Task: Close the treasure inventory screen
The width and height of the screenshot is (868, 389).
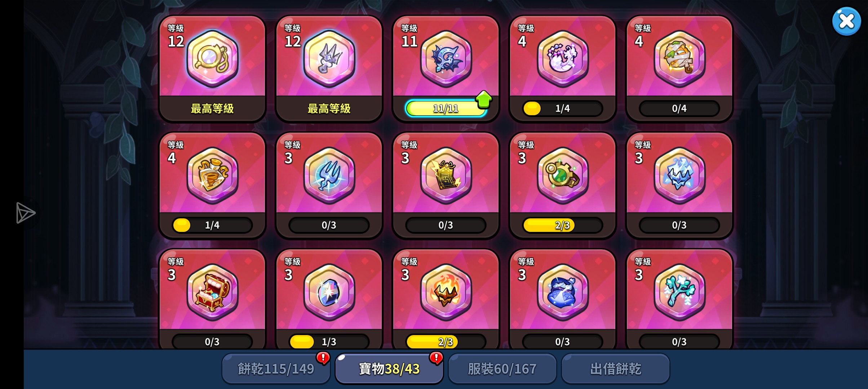Action: coord(846,21)
